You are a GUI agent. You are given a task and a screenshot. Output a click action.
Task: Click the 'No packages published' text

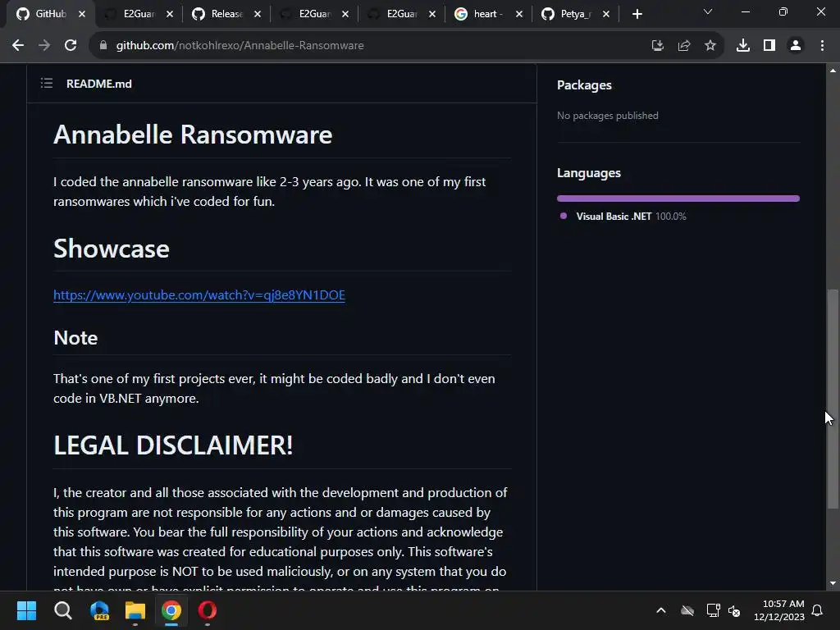click(608, 116)
